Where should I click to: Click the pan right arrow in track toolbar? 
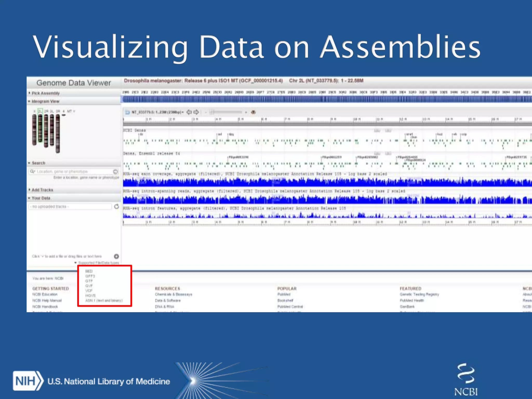(196, 112)
